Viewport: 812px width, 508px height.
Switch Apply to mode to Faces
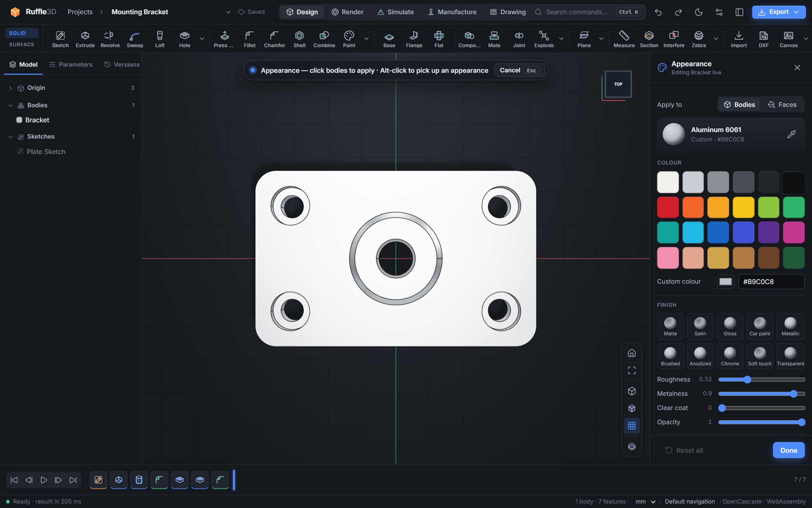pyautogui.click(x=782, y=105)
